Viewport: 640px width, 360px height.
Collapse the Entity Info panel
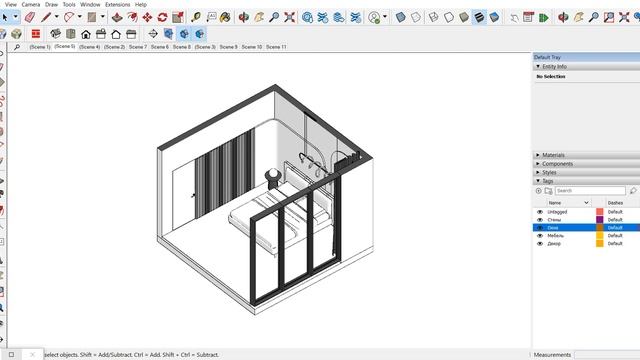(x=538, y=67)
